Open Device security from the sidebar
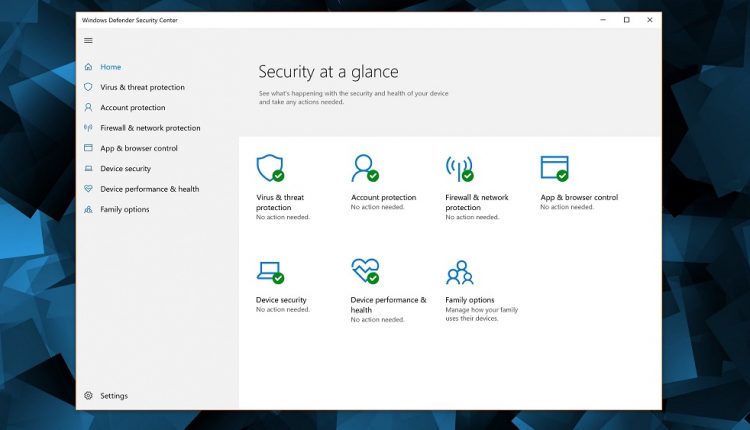 125,168
